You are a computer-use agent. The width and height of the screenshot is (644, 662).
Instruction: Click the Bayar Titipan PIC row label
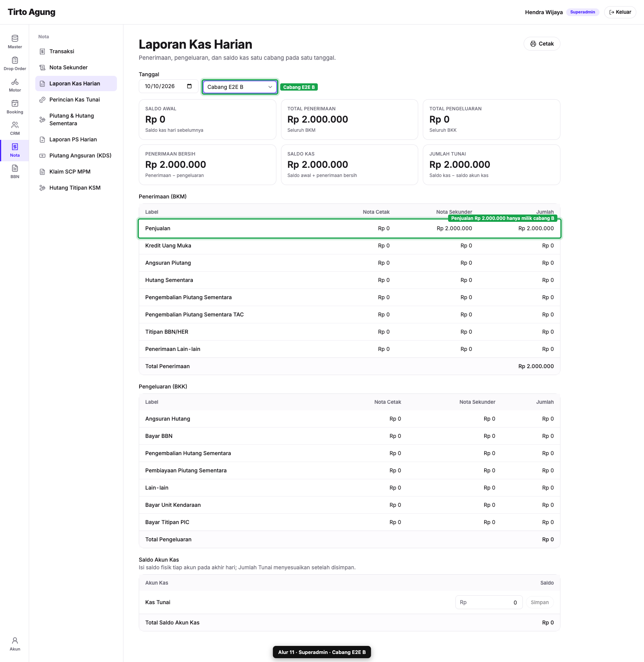[167, 522]
